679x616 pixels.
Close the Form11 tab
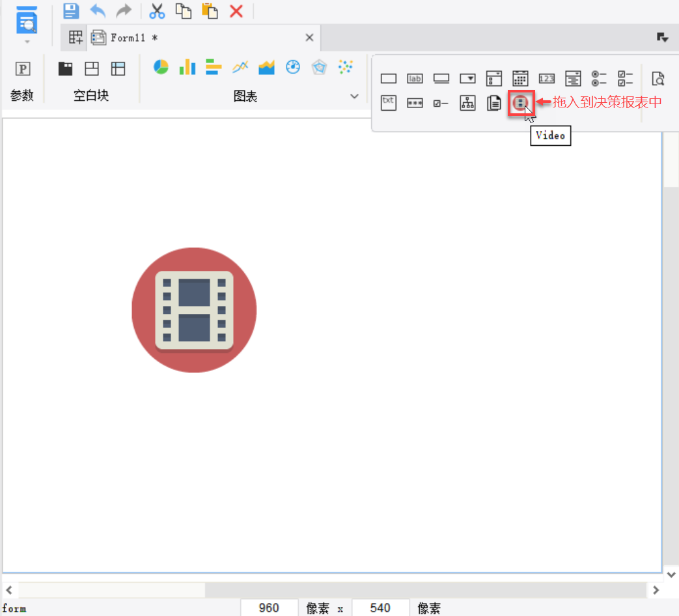coord(309,38)
